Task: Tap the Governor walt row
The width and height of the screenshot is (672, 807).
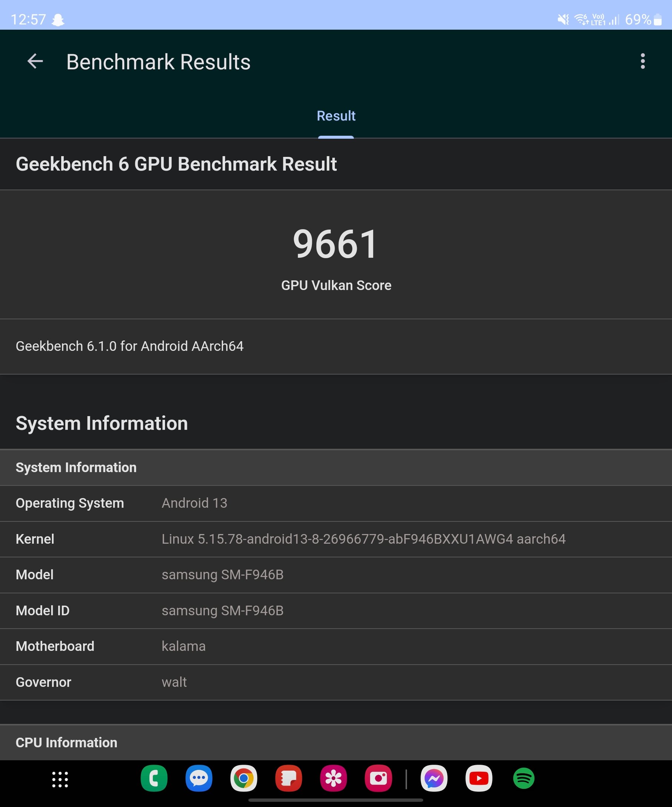Action: point(336,682)
